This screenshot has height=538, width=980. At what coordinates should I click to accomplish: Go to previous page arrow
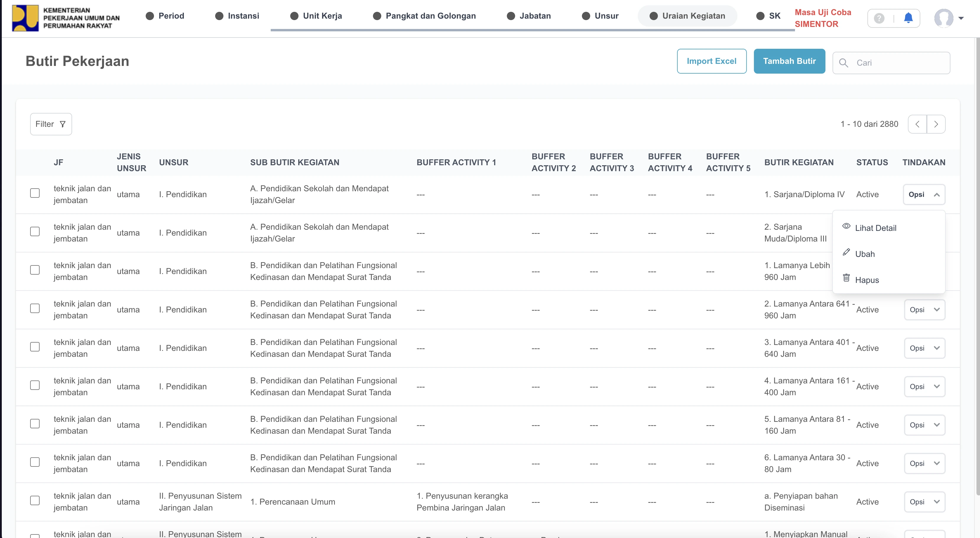pos(917,124)
